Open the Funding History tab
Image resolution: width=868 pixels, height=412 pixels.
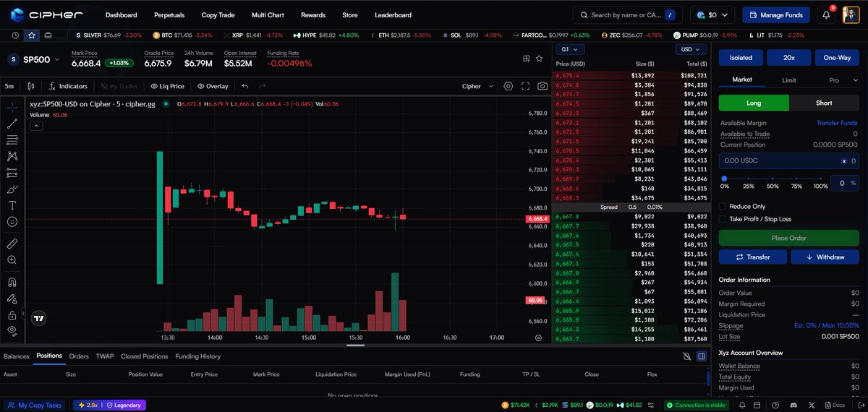197,356
